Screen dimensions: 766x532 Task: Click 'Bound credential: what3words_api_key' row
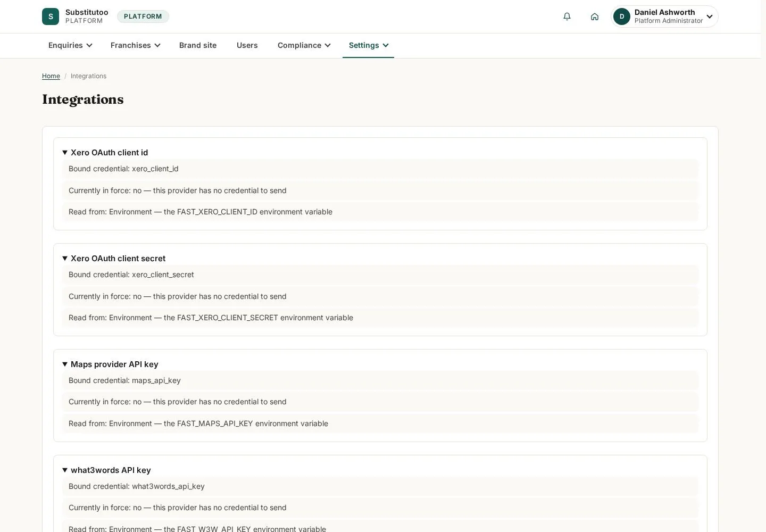(x=380, y=486)
